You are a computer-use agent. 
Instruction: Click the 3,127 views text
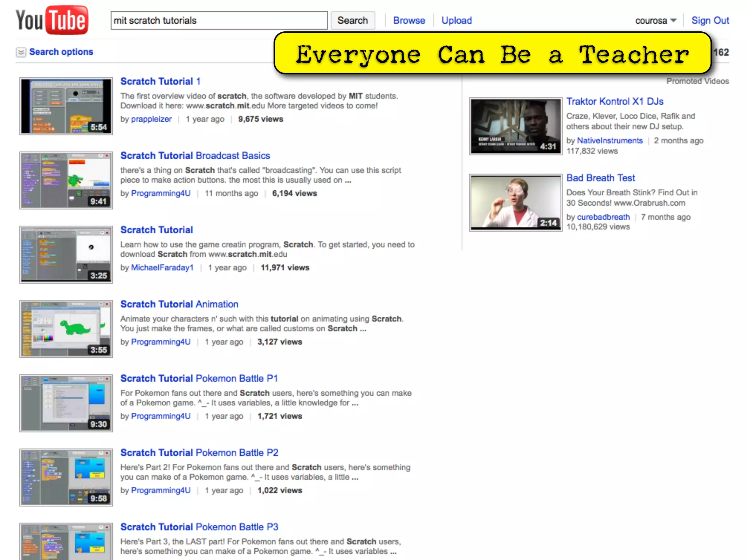(280, 342)
